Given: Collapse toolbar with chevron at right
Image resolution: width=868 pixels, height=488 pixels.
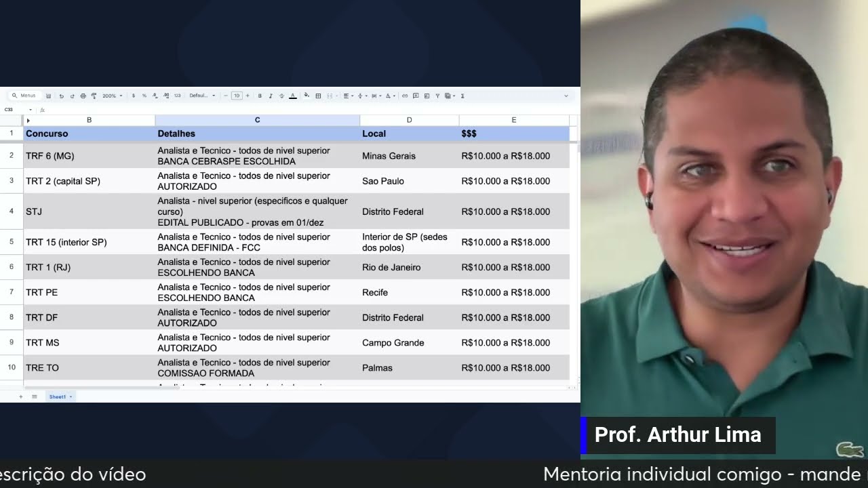Looking at the screenshot, I should 566,96.
